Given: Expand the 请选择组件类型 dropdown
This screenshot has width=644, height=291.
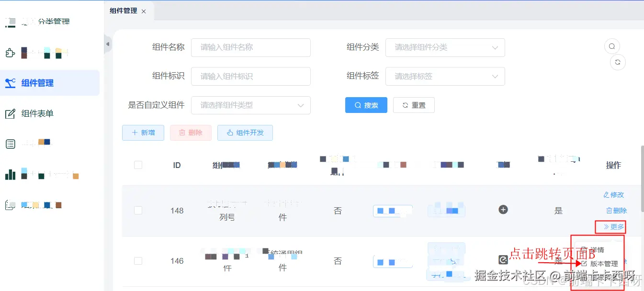Looking at the screenshot, I should 251,105.
